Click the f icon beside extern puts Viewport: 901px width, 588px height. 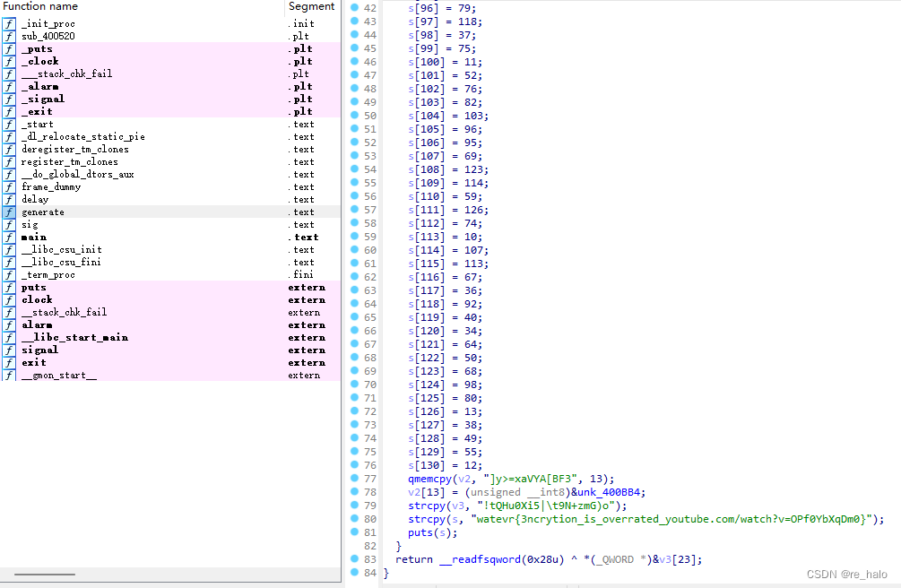[8, 287]
